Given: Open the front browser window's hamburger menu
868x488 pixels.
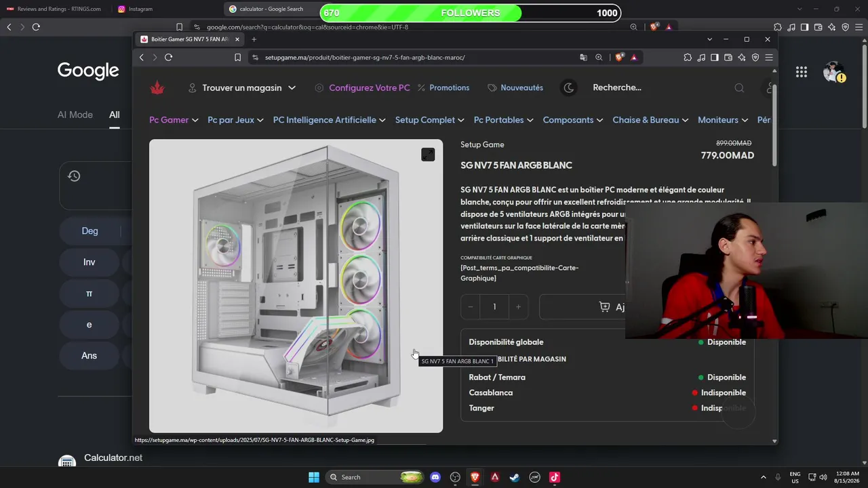Looking at the screenshot, I should click(x=769, y=58).
